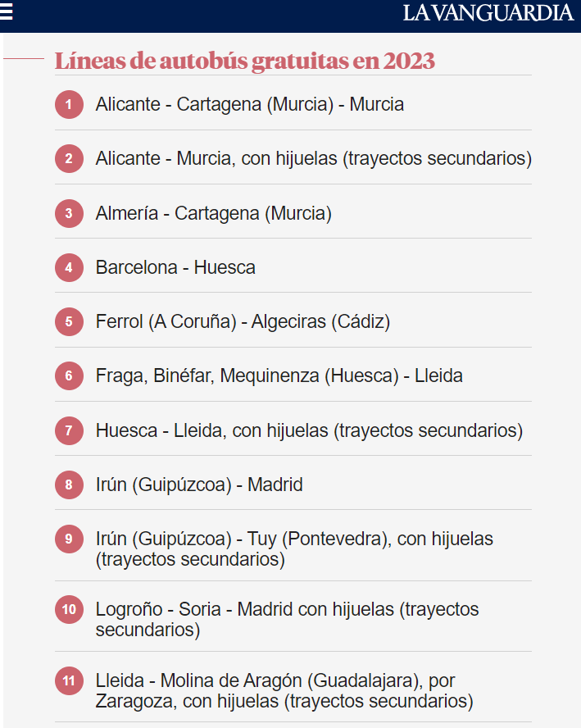Select the 'Almería - Cartagena (Murcia)' line
Image resolution: width=581 pixels, height=728 pixels.
213,213
